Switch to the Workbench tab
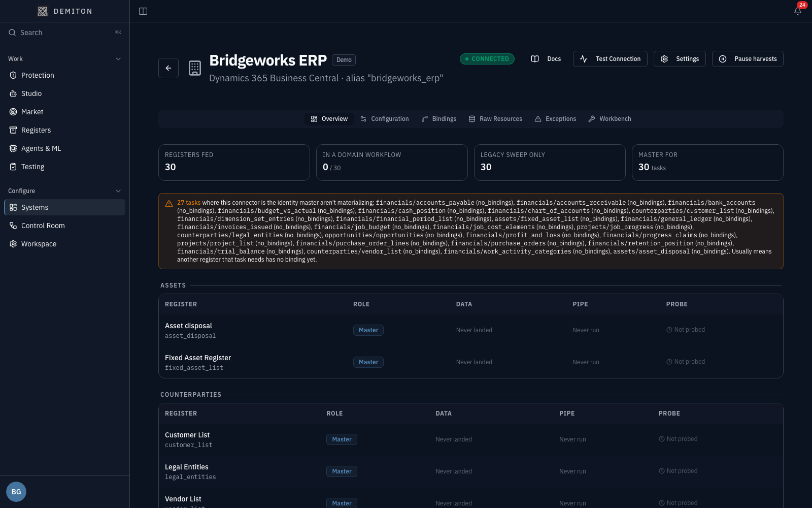 610,119
